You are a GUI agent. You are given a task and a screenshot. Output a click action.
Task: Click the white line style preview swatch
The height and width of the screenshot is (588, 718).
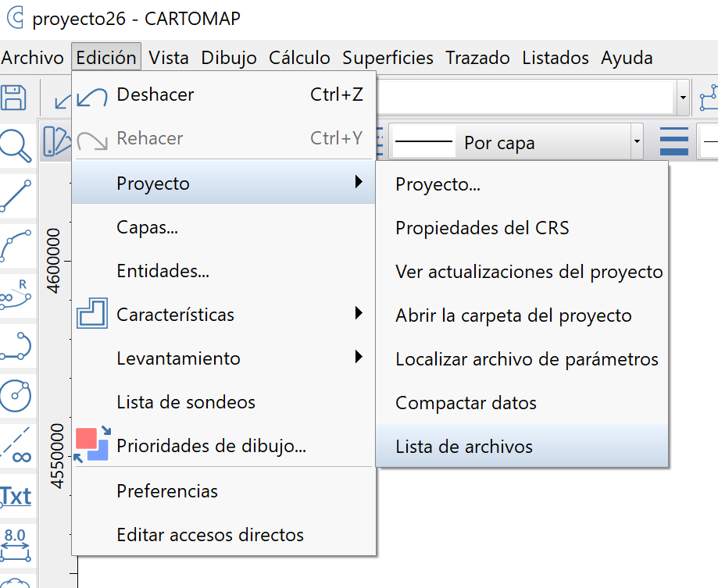click(x=423, y=141)
